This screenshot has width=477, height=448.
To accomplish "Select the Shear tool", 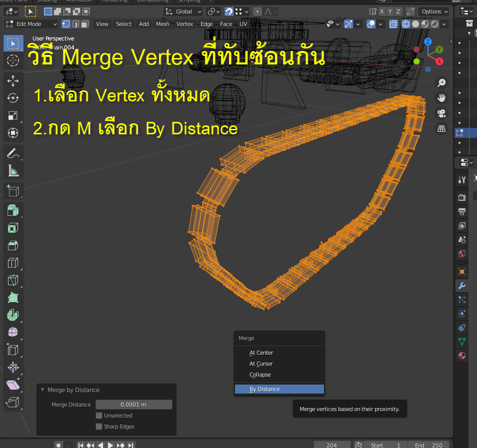I will tap(13, 385).
